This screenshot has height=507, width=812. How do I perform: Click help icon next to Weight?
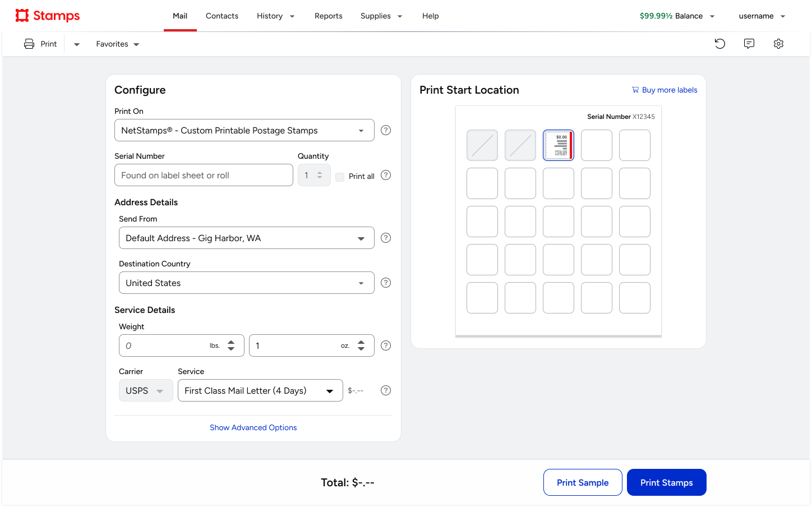pyautogui.click(x=386, y=345)
